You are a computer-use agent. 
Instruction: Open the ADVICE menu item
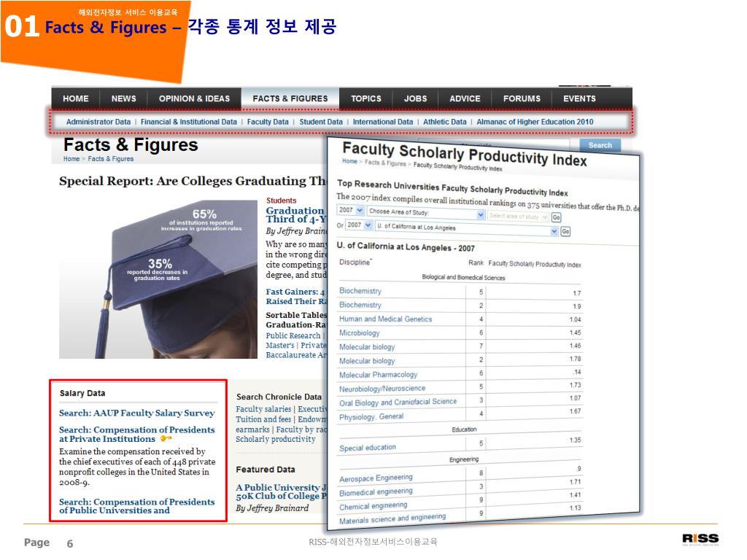(x=465, y=98)
